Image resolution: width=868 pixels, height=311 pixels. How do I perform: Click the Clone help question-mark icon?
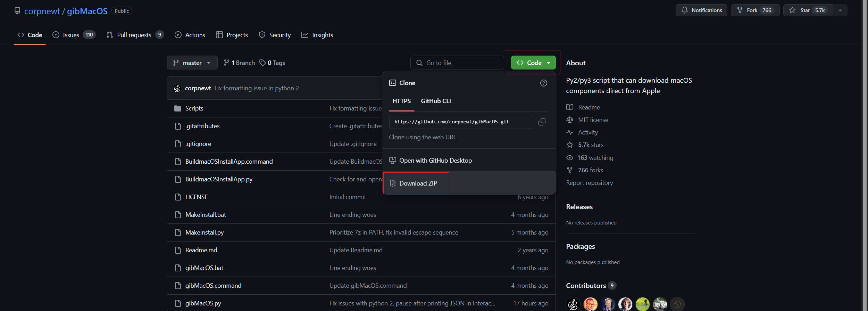coord(543,83)
